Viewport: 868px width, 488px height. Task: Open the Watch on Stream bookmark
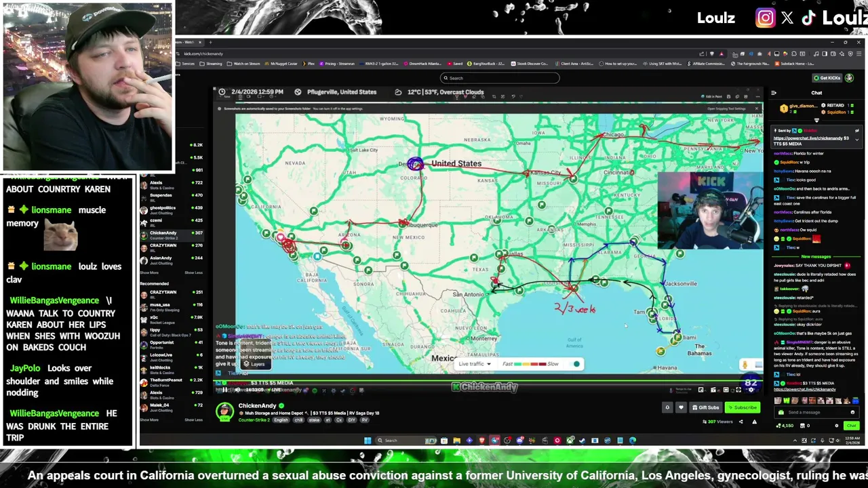pos(243,64)
